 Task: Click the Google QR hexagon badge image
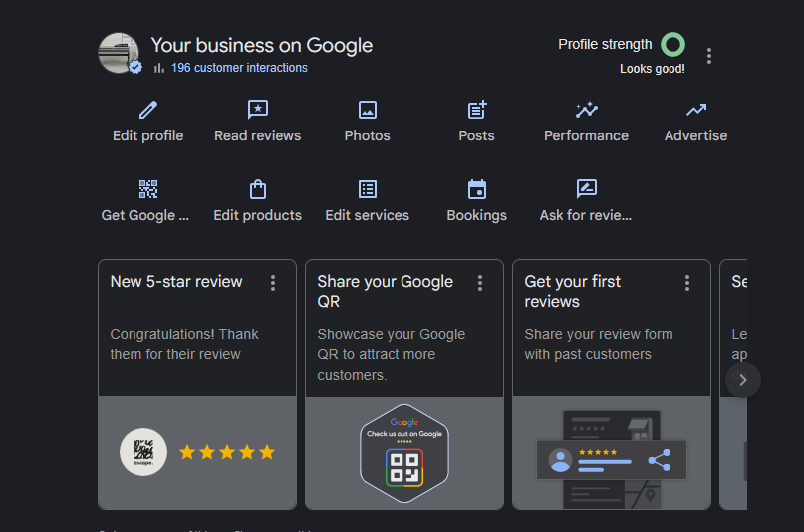click(404, 453)
